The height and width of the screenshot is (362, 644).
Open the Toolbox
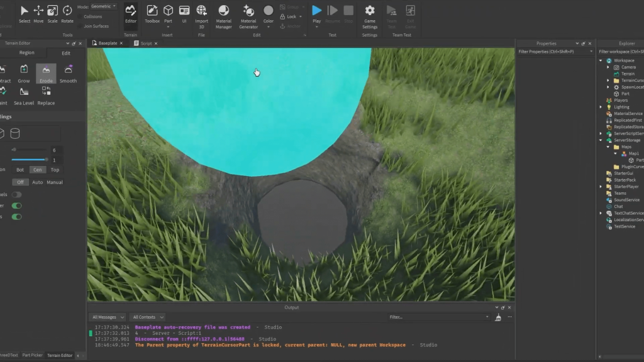[x=152, y=14]
